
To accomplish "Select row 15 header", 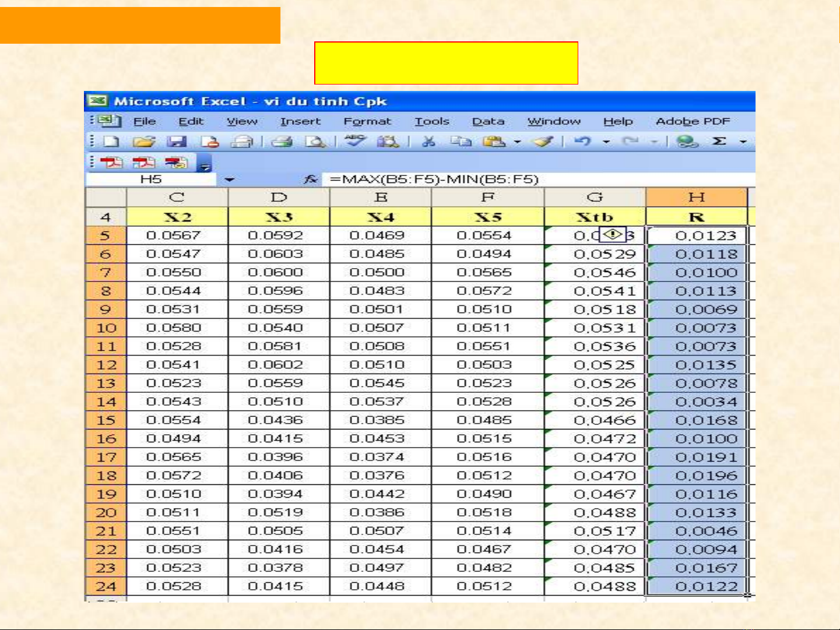I will (106, 420).
